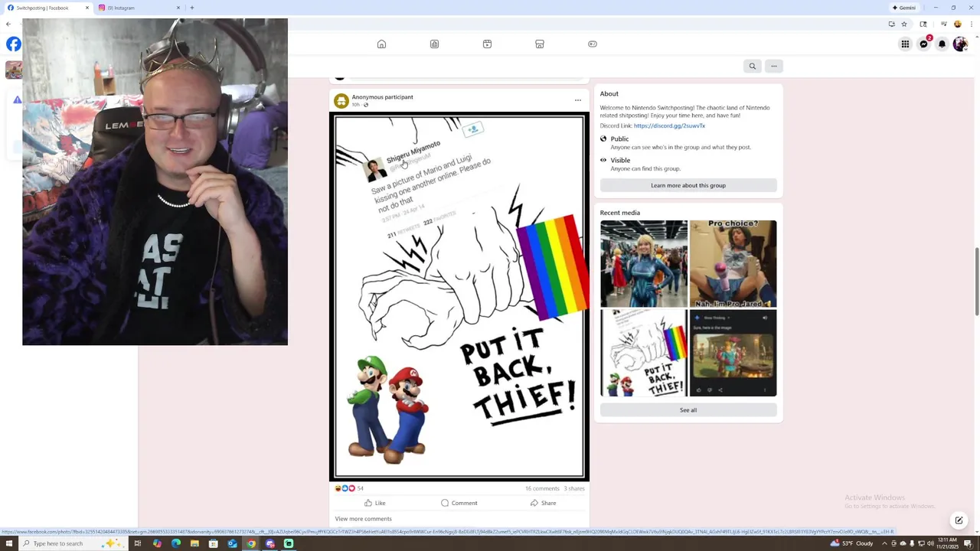Click the new message compose icon

click(959, 520)
